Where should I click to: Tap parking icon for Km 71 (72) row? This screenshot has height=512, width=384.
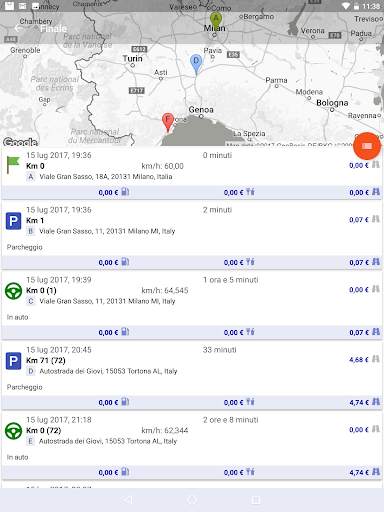click(x=13, y=361)
